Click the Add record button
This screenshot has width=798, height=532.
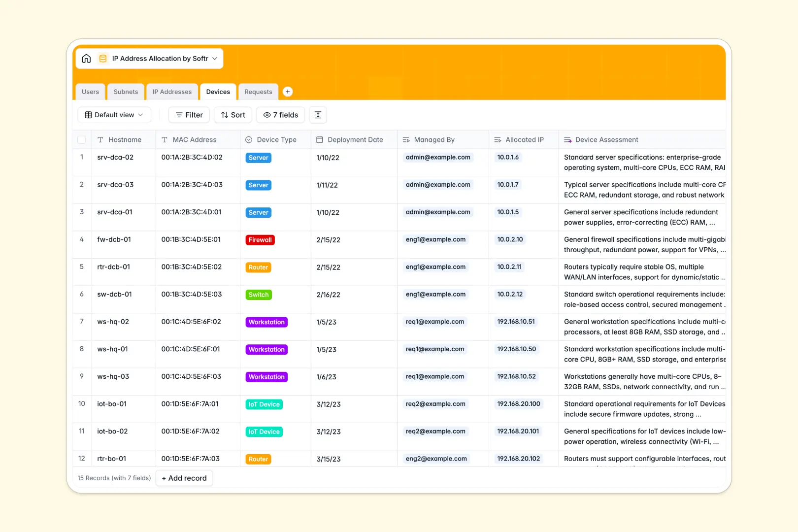tap(184, 478)
